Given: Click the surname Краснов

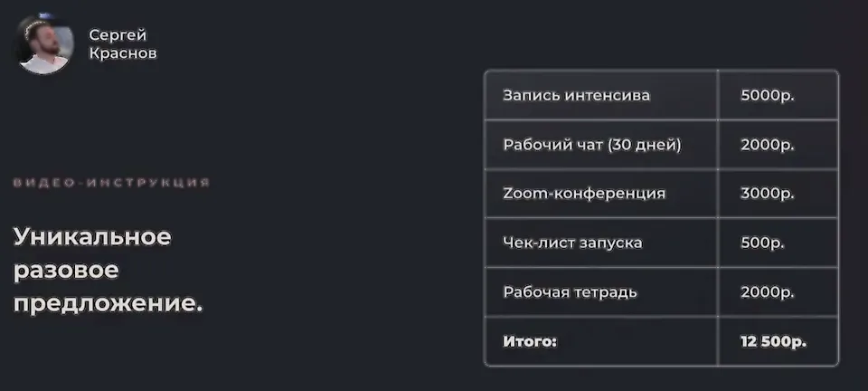Looking at the screenshot, I should (123, 53).
